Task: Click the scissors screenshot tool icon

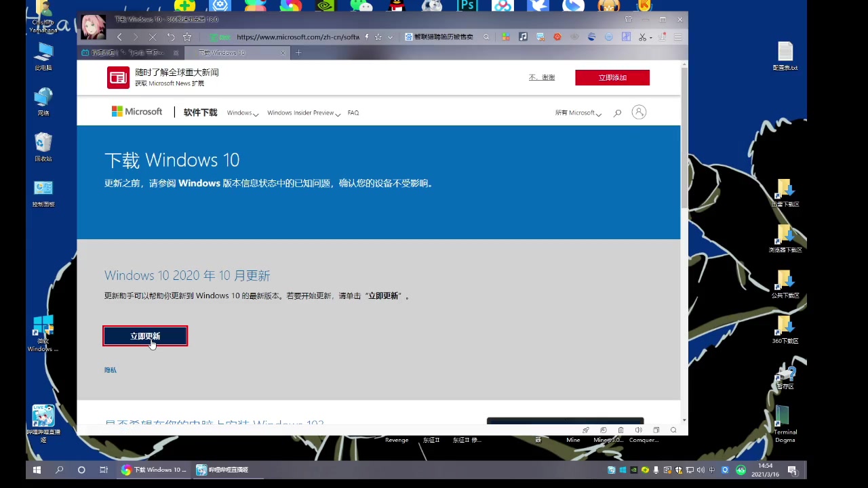Action: coord(642,37)
